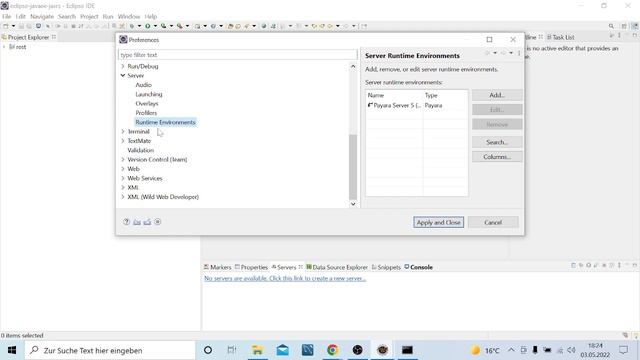This screenshot has height=360, width=640.
Task: Expand the XML preferences node
Action: click(123, 188)
